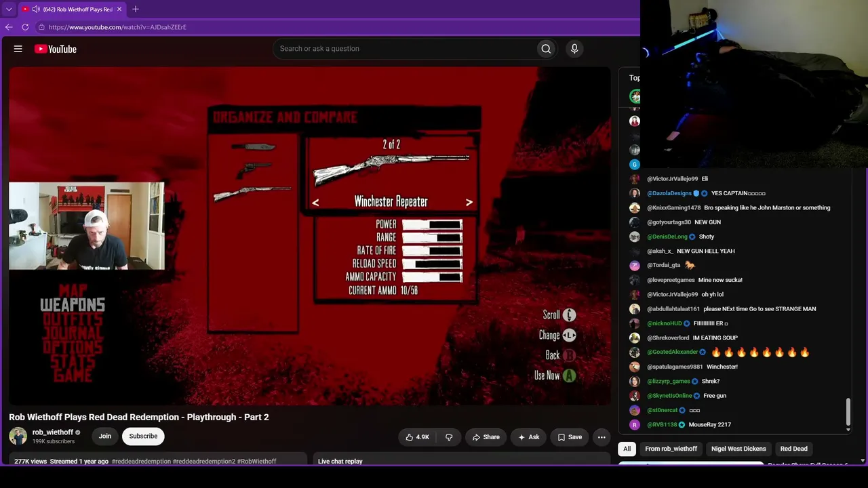
Task: Select the All chip
Action: pos(627,449)
